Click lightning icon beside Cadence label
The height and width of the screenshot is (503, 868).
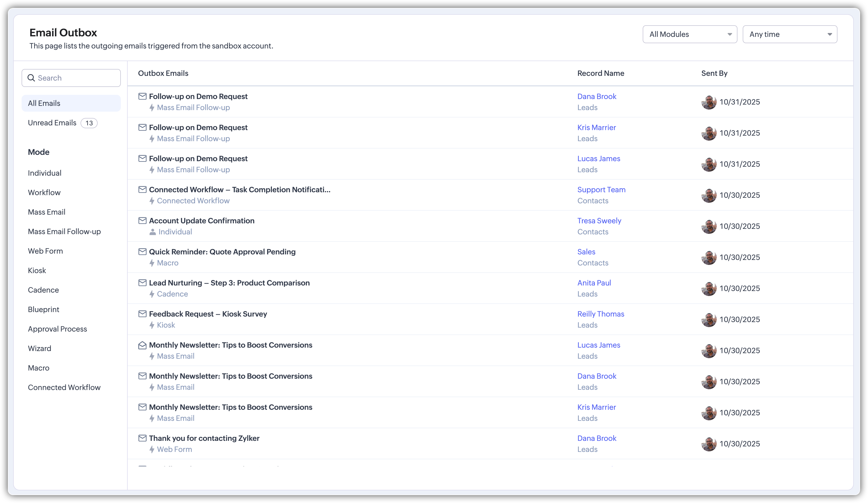(x=152, y=294)
